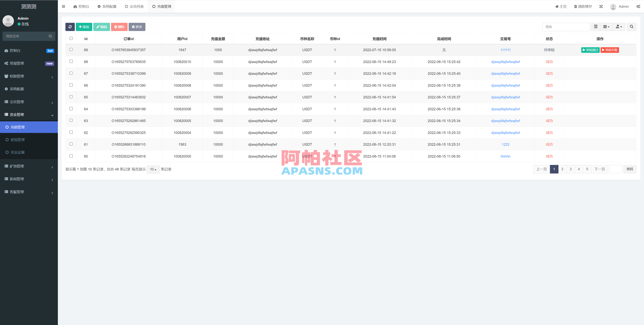Click the 资金管理 sidebar icon
Image resolution: width=644 pixels, height=325 pixels.
pyautogui.click(x=6, y=114)
